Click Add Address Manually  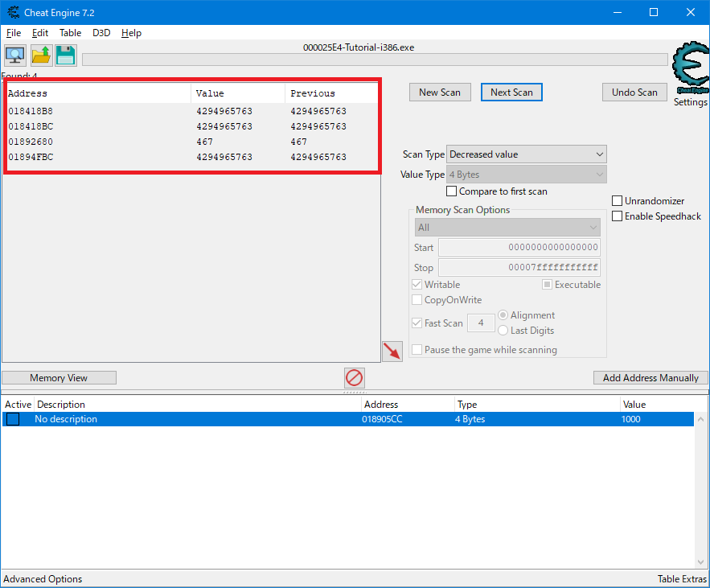click(x=650, y=377)
